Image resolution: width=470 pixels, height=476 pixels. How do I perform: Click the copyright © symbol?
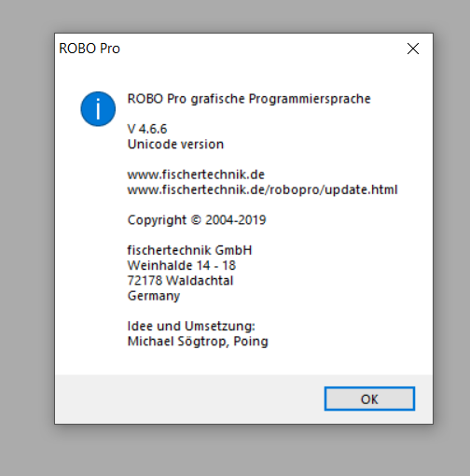click(196, 220)
